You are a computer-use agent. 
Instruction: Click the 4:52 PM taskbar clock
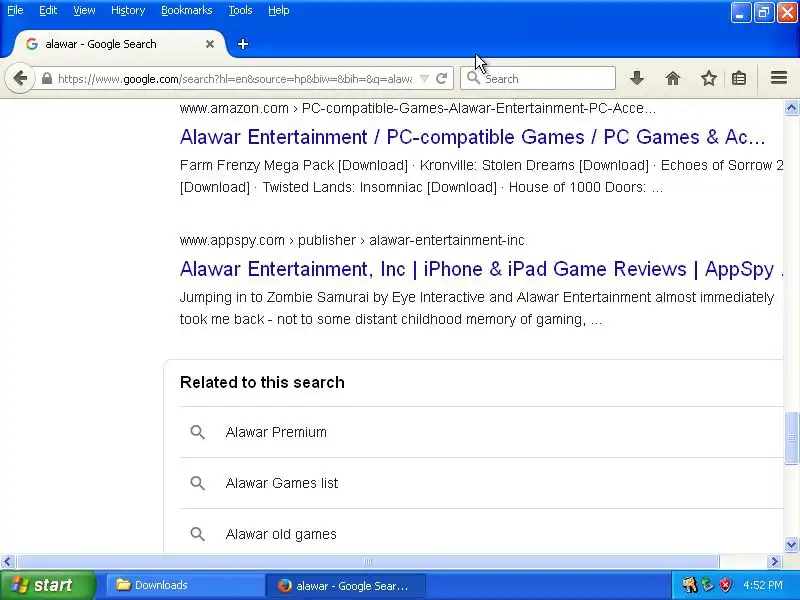[763, 585]
